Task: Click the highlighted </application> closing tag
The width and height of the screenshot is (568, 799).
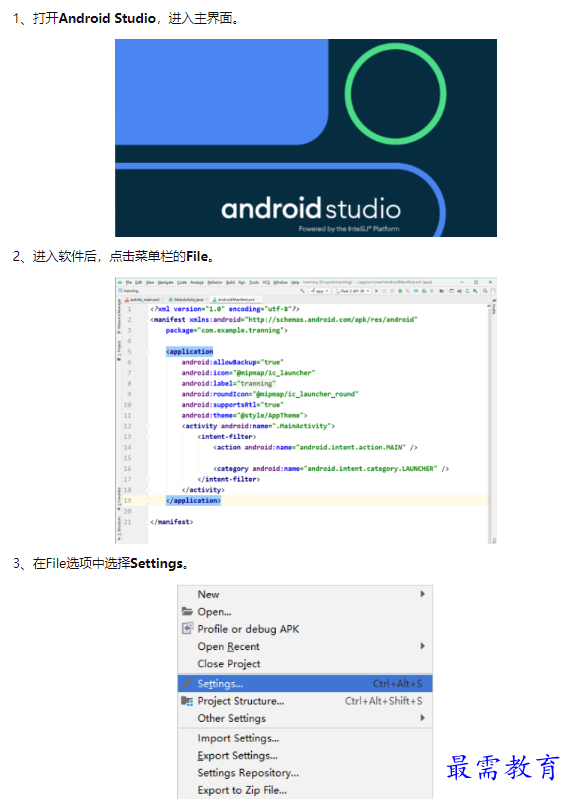Action: (x=194, y=500)
